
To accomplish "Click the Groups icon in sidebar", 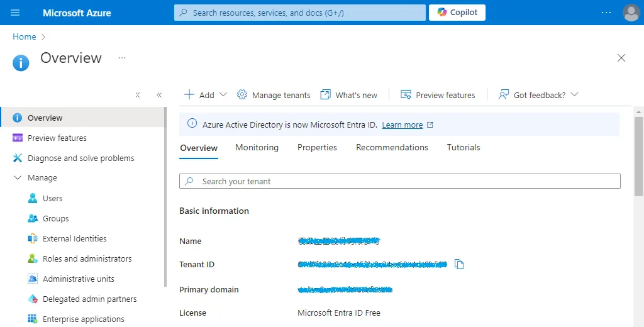I will (x=33, y=219).
